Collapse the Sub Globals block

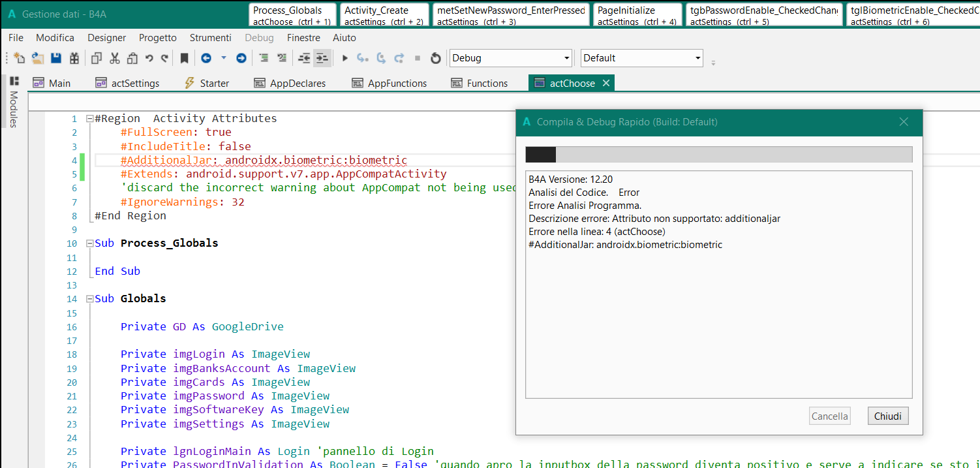(x=89, y=299)
